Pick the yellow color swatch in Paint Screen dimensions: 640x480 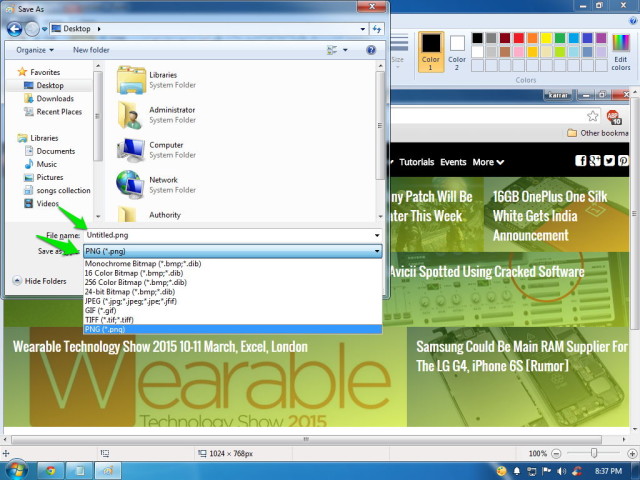546,38
